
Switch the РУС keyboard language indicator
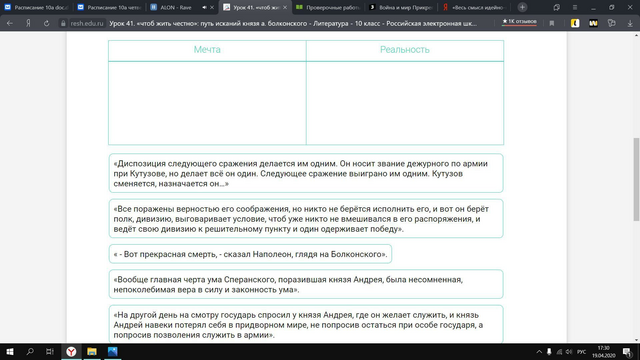coord(582,351)
